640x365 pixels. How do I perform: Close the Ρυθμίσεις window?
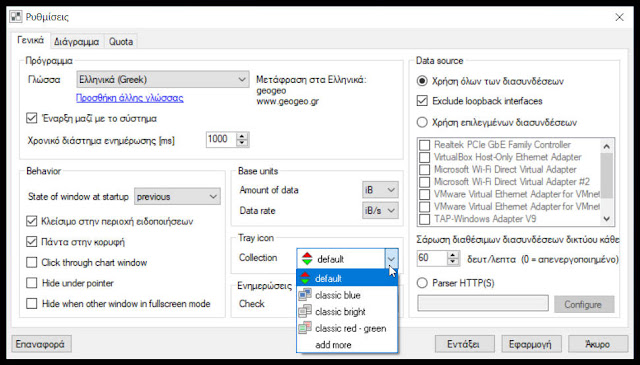tap(619, 17)
